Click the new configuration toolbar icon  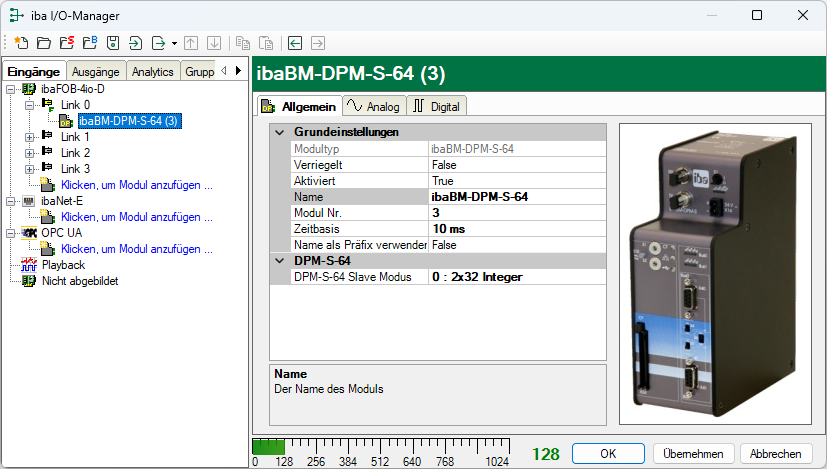coord(20,43)
